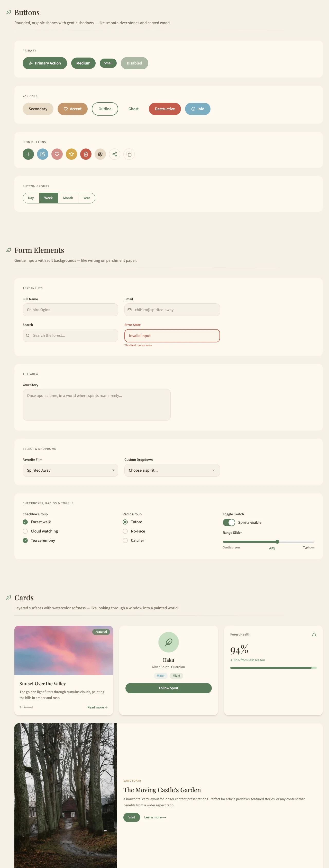Viewport: 329px width, 868px height.
Task: Click the green plus icon button
Action: [x=28, y=154]
